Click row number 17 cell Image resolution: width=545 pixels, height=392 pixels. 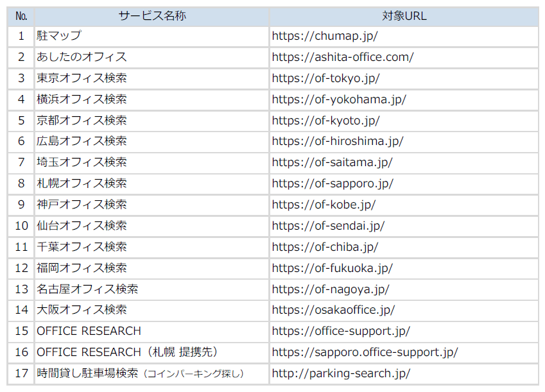tap(21, 373)
